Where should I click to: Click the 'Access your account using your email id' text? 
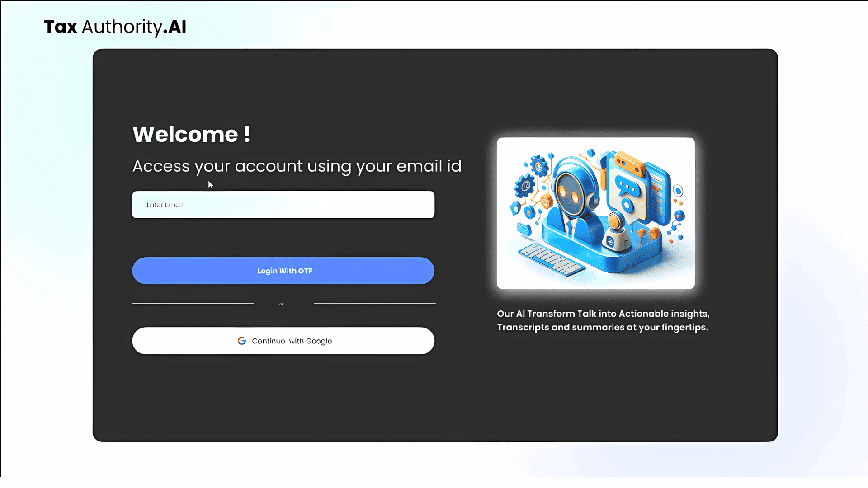[297, 166]
